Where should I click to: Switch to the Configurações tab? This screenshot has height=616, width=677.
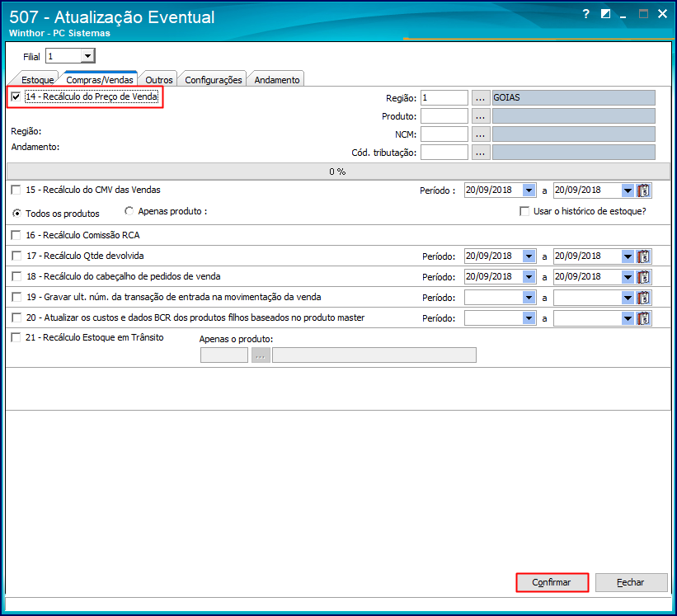(214, 80)
